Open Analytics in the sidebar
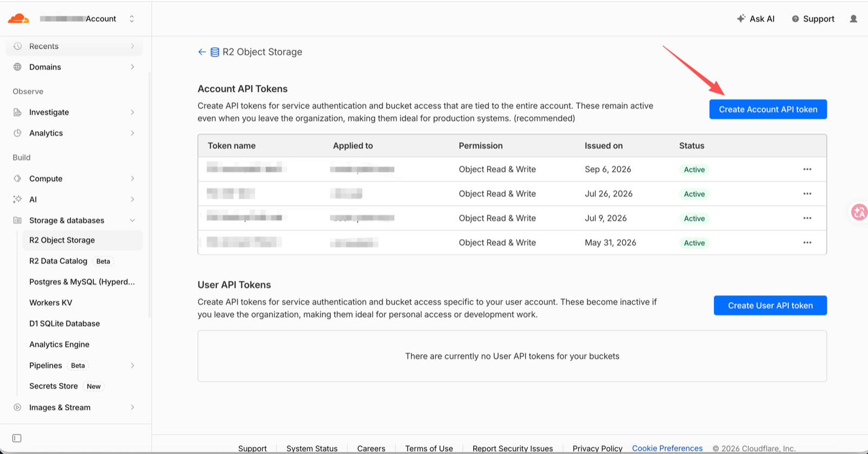Viewport: 868px width, 454px height. (74, 133)
